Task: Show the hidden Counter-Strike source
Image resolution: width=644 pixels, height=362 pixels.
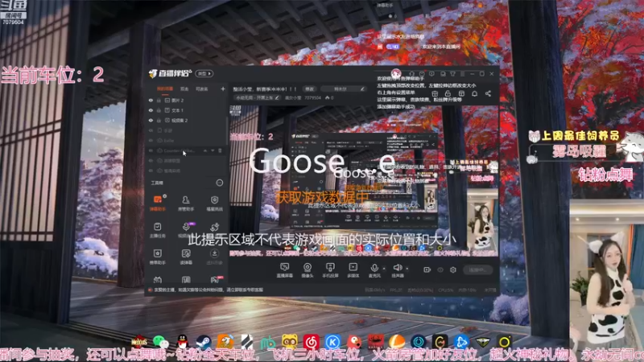Action: [x=151, y=150]
